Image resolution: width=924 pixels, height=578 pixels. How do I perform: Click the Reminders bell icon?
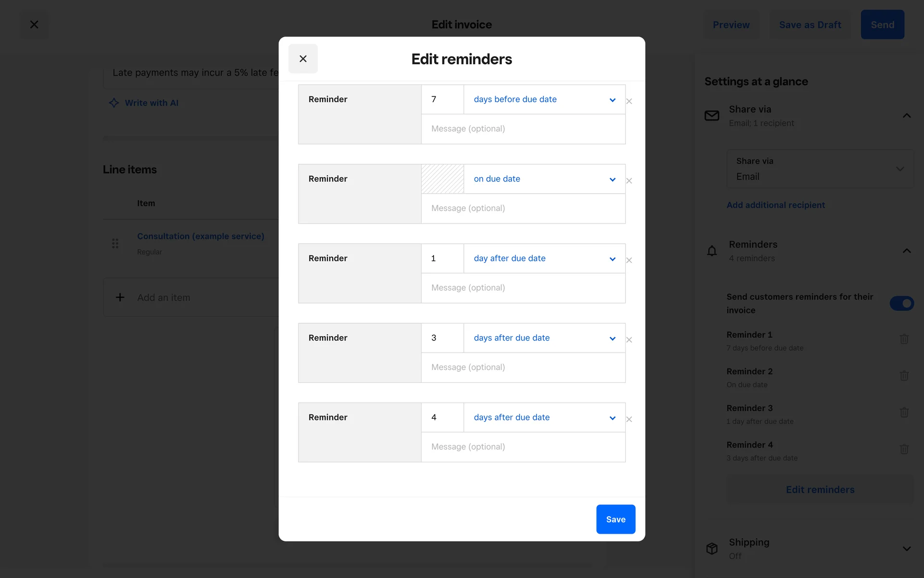(712, 251)
